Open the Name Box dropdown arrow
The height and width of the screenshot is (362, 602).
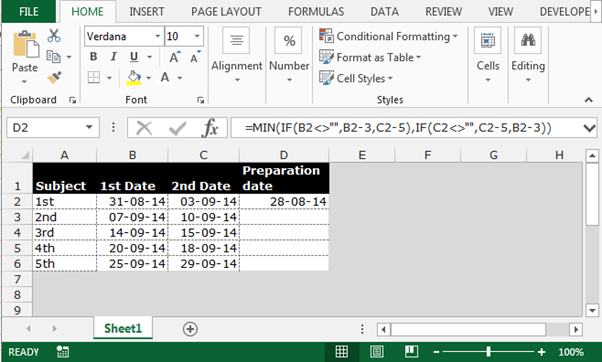coord(89,127)
